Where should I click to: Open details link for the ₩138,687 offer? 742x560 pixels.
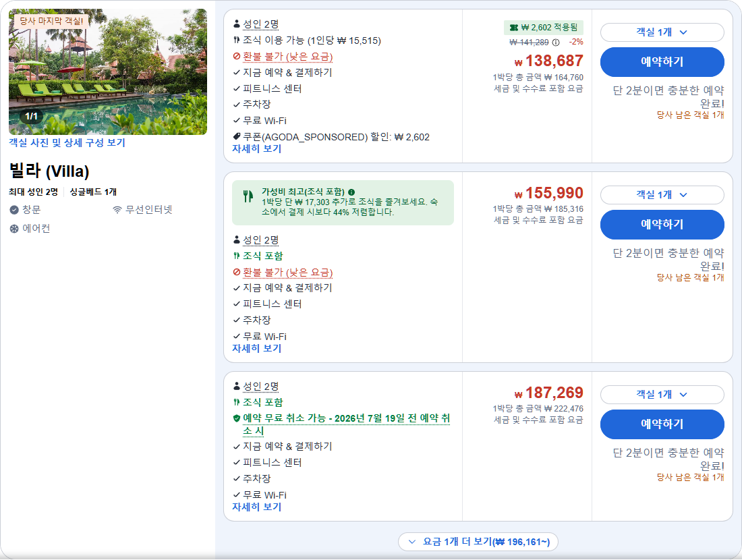coord(257,148)
